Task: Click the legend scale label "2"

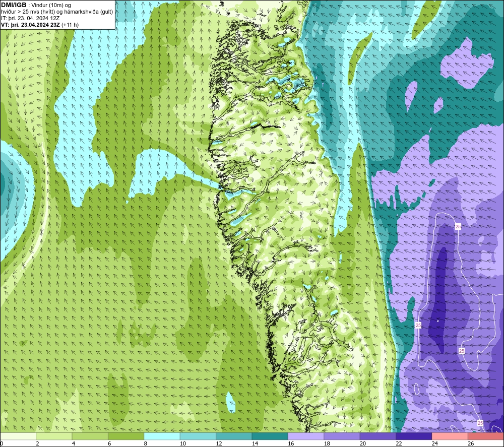Action: click(x=38, y=443)
